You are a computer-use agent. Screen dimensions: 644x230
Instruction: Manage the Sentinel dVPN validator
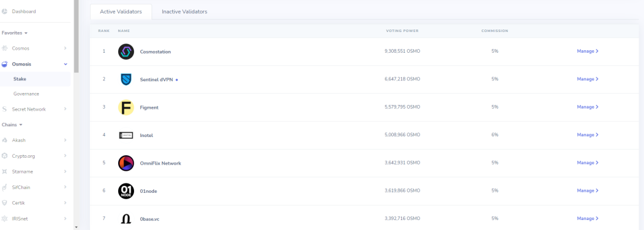point(587,79)
